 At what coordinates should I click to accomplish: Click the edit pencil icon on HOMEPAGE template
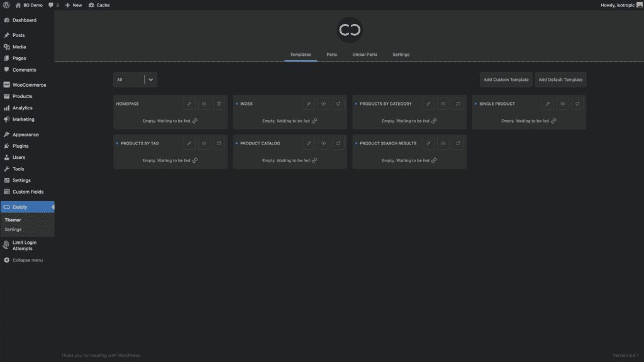coord(189,104)
